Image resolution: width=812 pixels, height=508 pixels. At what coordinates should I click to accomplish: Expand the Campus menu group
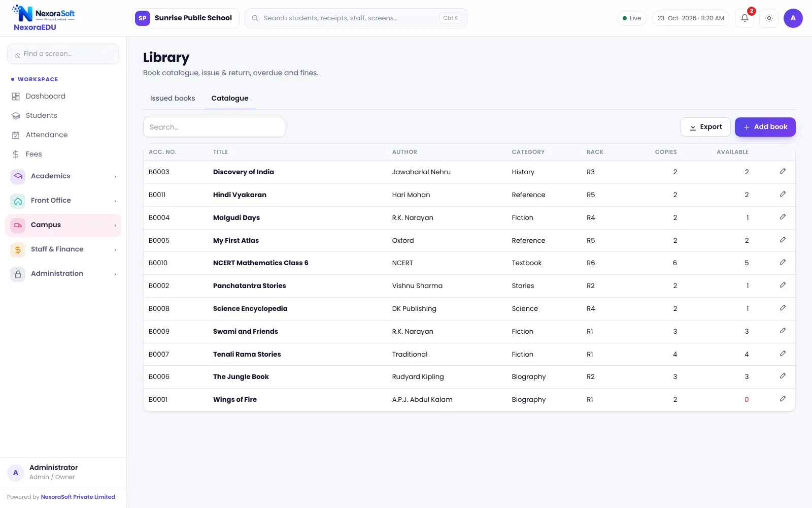pyautogui.click(x=63, y=225)
